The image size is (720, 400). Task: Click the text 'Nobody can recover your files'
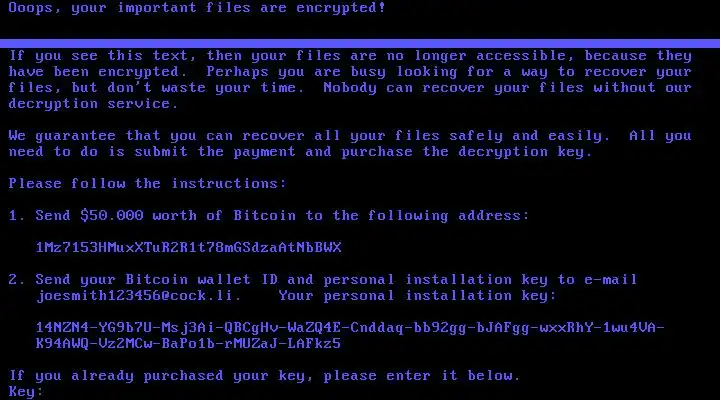pyautogui.click(x=454, y=87)
